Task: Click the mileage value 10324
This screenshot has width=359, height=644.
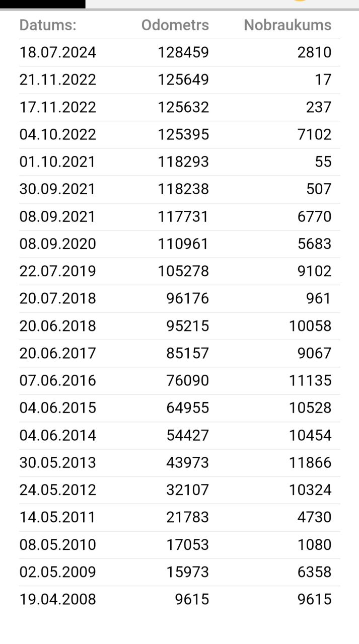Action: tap(310, 490)
